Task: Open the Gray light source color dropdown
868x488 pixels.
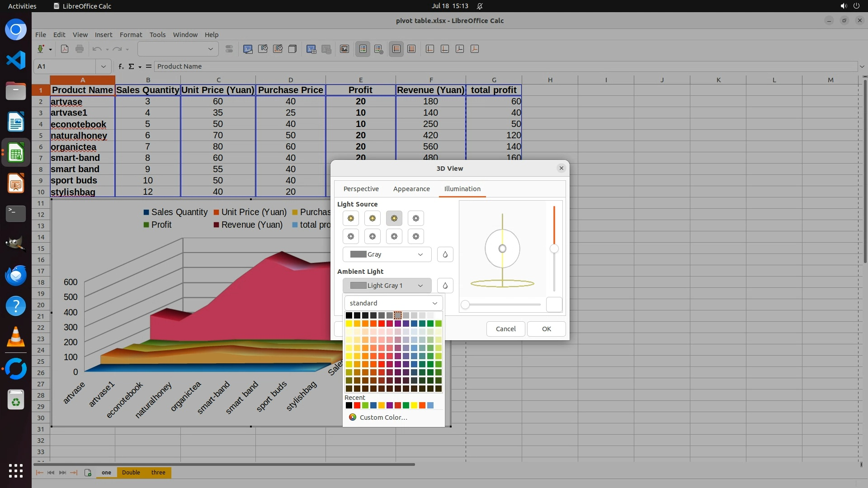Action: point(387,254)
